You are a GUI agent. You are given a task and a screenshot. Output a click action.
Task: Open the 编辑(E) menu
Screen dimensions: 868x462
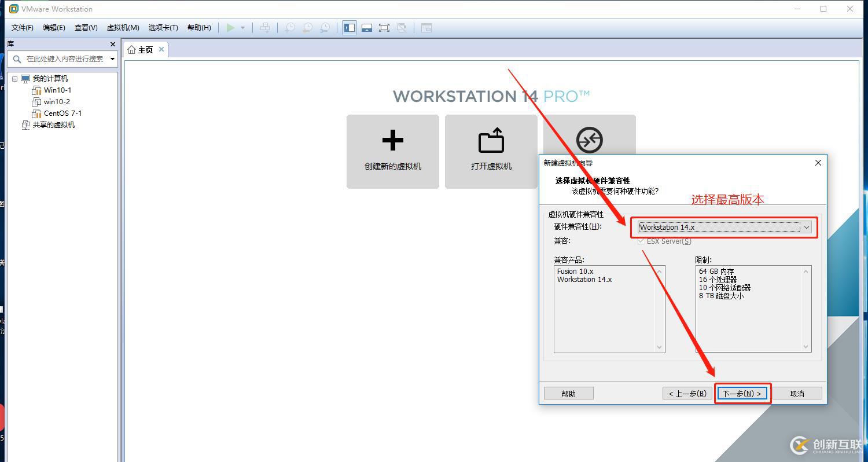coord(54,28)
